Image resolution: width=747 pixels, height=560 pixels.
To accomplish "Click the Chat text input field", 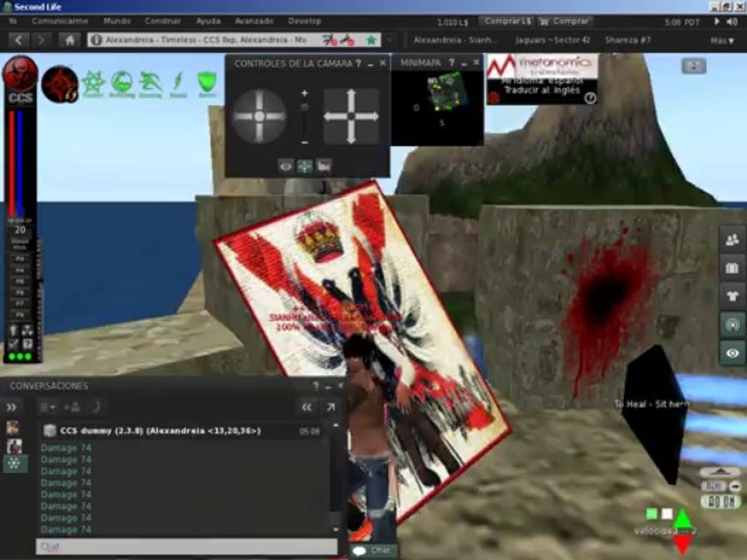I will tap(187, 546).
